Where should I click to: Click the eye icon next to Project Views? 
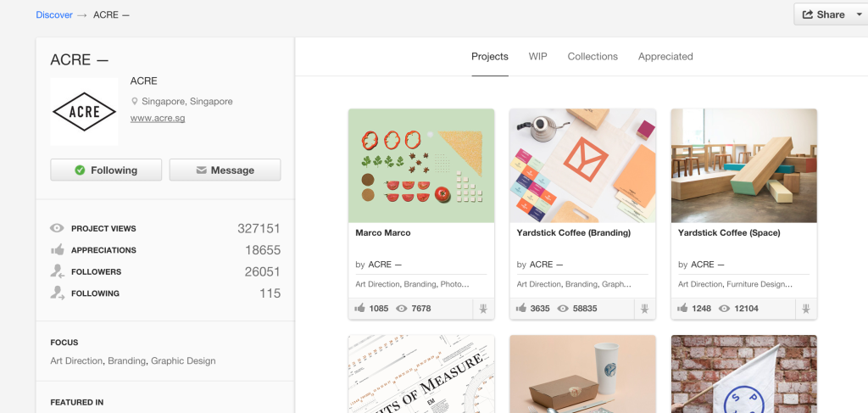point(57,228)
